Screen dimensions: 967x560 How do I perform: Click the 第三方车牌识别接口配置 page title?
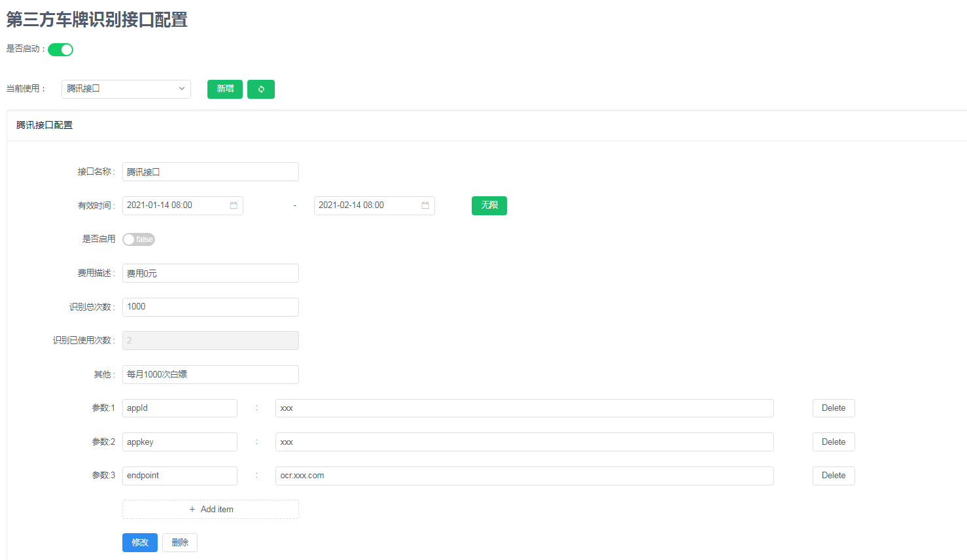pos(97,20)
